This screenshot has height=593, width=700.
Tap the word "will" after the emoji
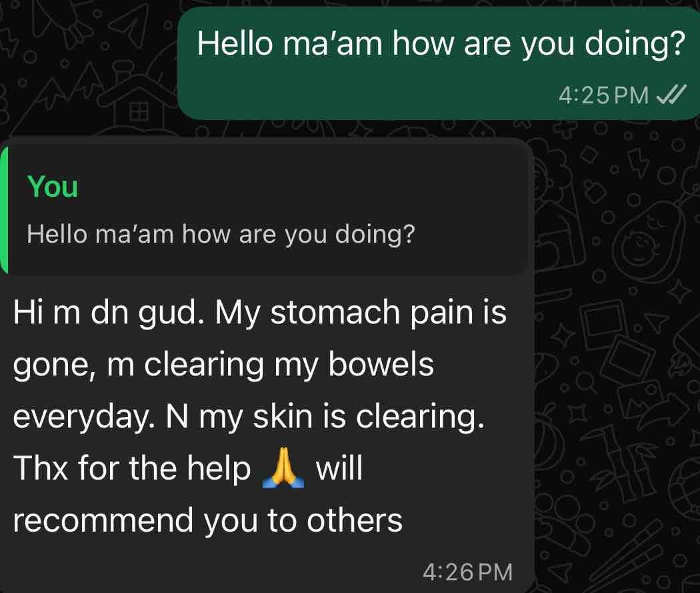tap(339, 468)
